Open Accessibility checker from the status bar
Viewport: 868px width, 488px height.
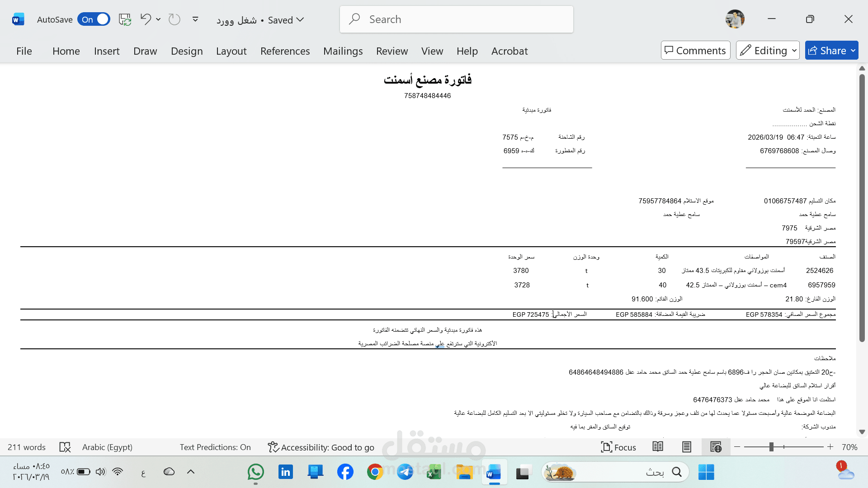321,447
